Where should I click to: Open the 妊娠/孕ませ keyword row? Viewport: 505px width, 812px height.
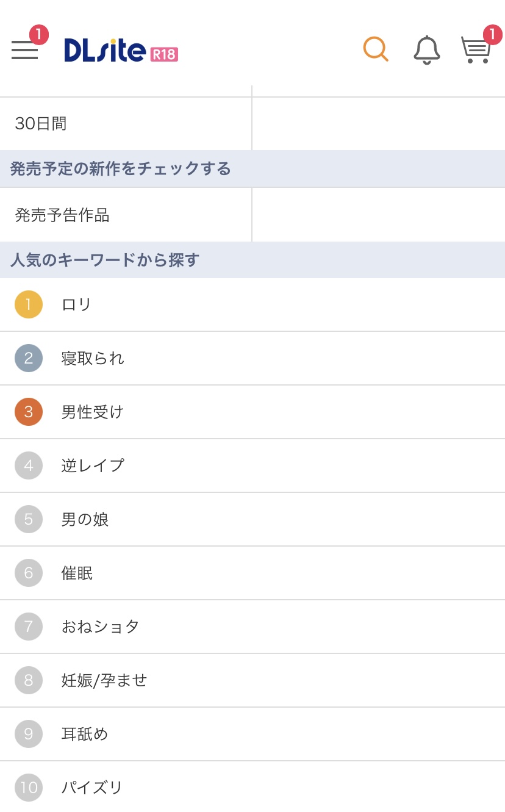(x=104, y=680)
